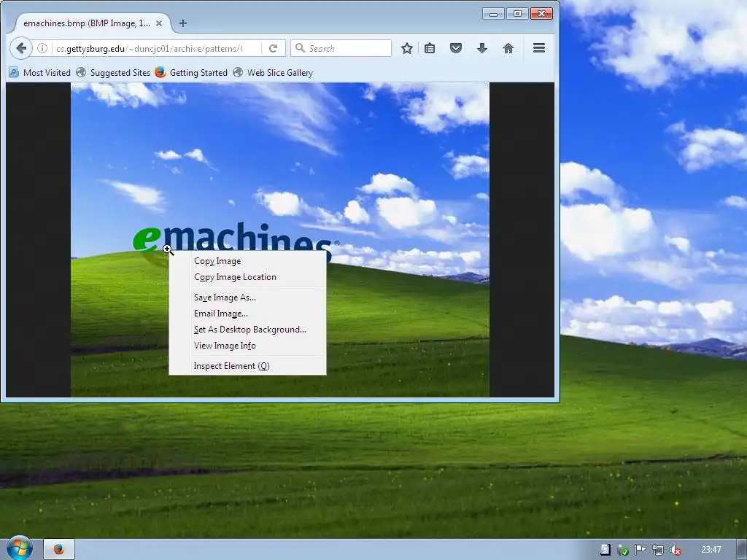The height and width of the screenshot is (560, 747).
Task: Show your bookmarks list icon
Action: click(x=430, y=48)
